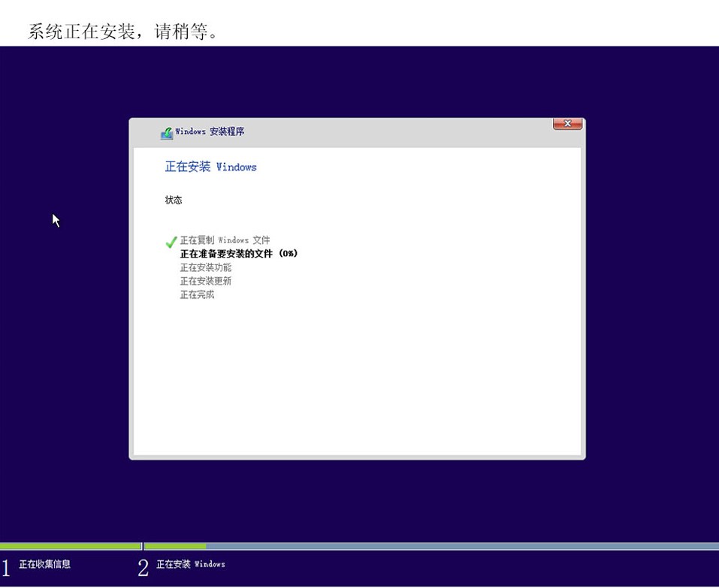
Task: Click the green checkmark beside 正在复制 Windows 文件
Action: 171,242
